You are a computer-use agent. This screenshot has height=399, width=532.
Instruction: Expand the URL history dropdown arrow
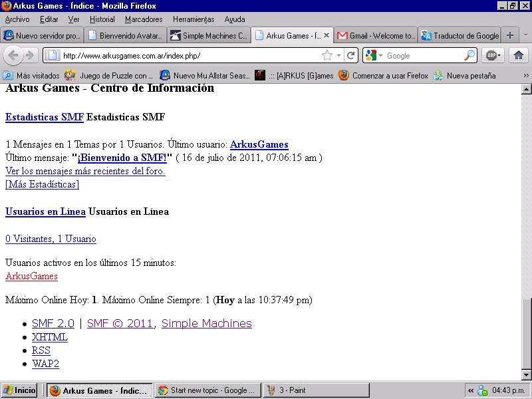point(338,55)
